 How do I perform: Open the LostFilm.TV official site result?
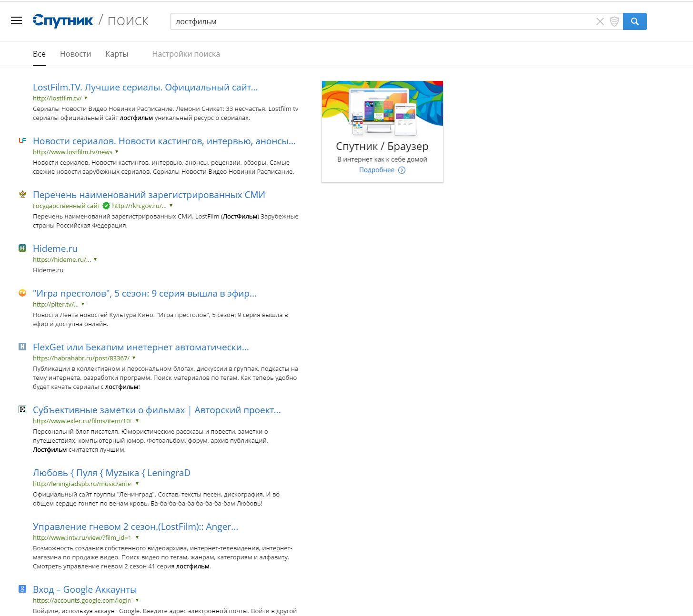(x=145, y=87)
